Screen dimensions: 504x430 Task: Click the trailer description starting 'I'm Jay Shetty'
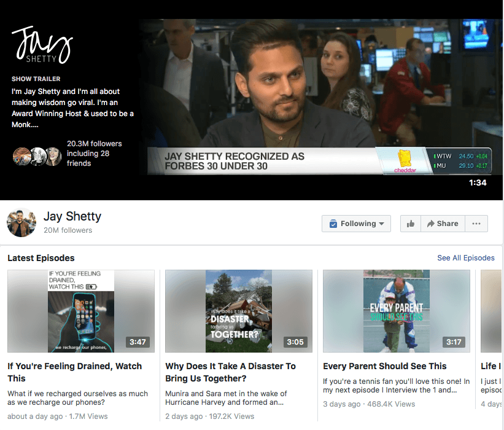(x=72, y=107)
